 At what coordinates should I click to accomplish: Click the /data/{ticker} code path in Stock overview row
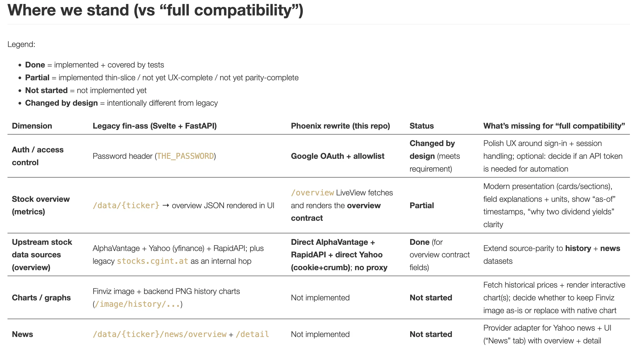click(x=126, y=205)
